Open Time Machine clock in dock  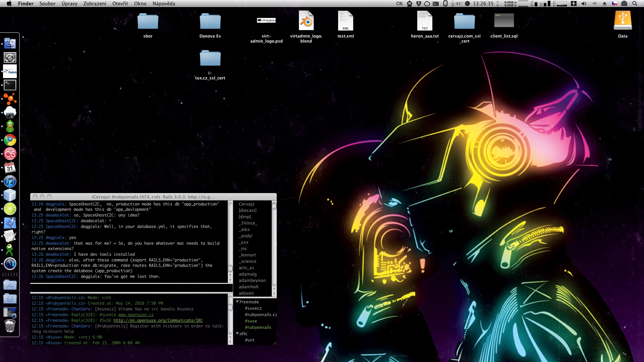click(x=10, y=264)
